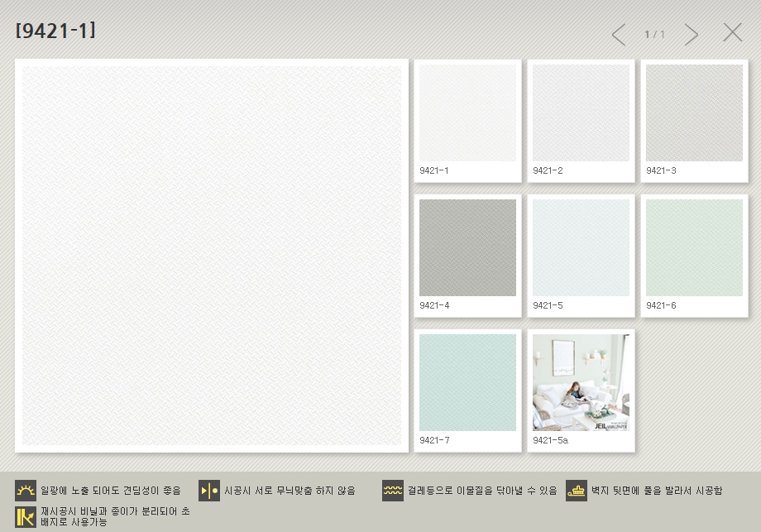Close the wallpaper viewer with X
This screenshot has height=532, width=761.
point(733,33)
